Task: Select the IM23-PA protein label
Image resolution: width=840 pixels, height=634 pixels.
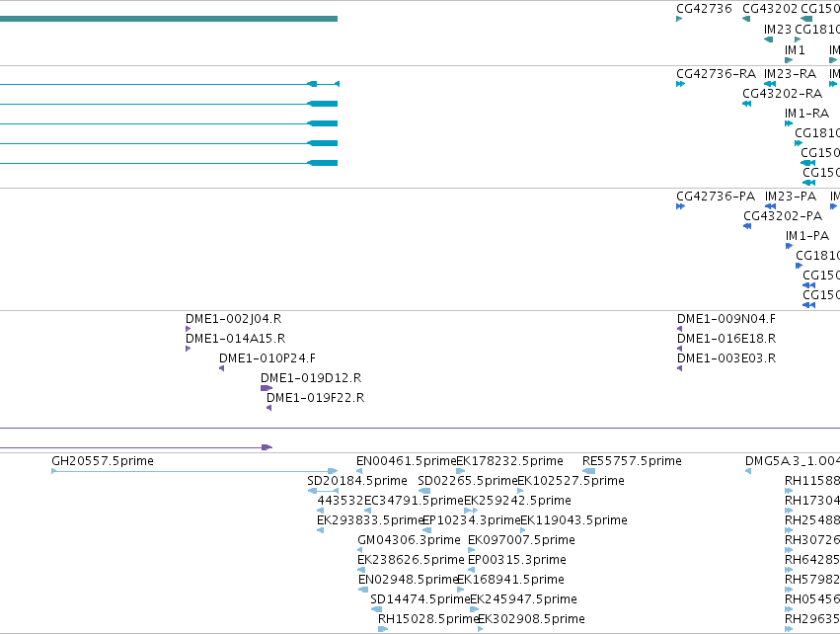Action: tap(791, 197)
